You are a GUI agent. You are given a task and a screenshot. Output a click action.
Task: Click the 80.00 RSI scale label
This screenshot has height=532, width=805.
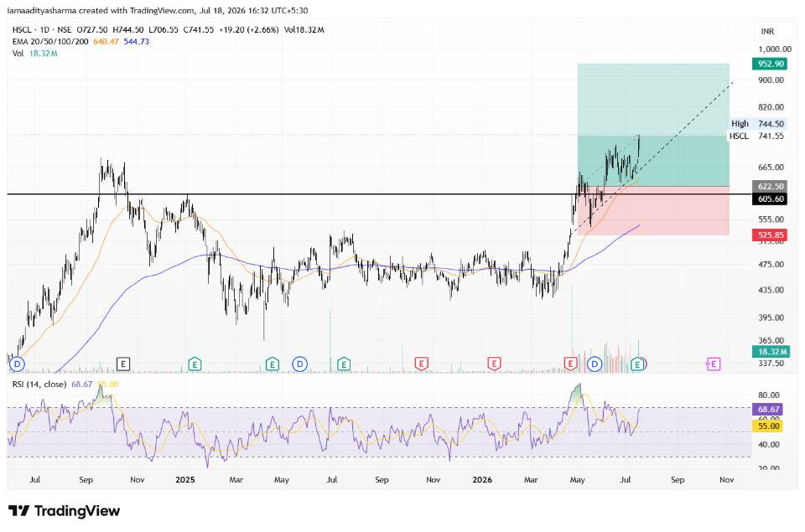click(x=769, y=395)
